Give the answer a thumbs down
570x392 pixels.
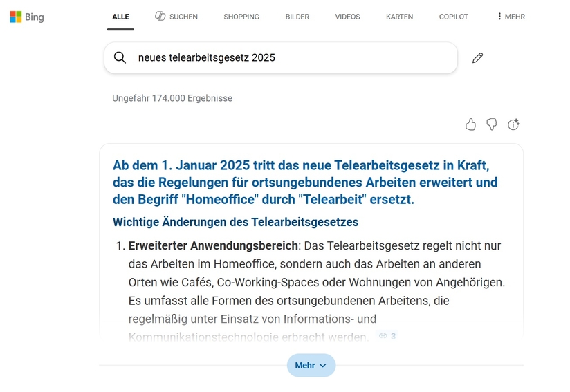point(492,124)
